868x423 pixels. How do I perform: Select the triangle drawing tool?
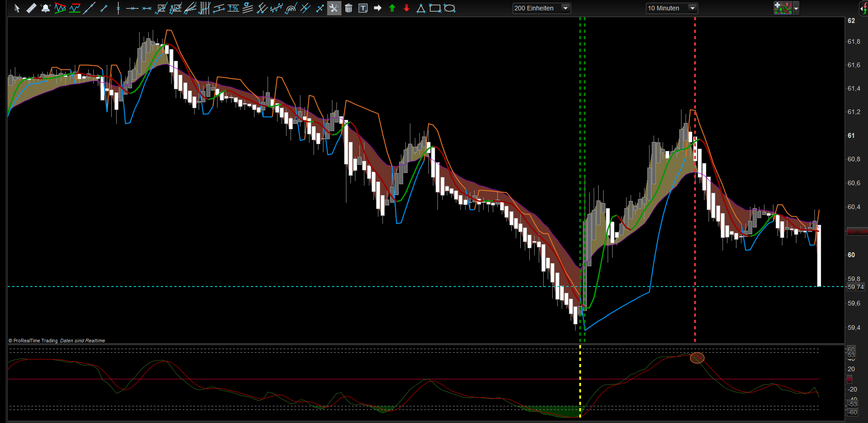pyautogui.click(x=421, y=8)
